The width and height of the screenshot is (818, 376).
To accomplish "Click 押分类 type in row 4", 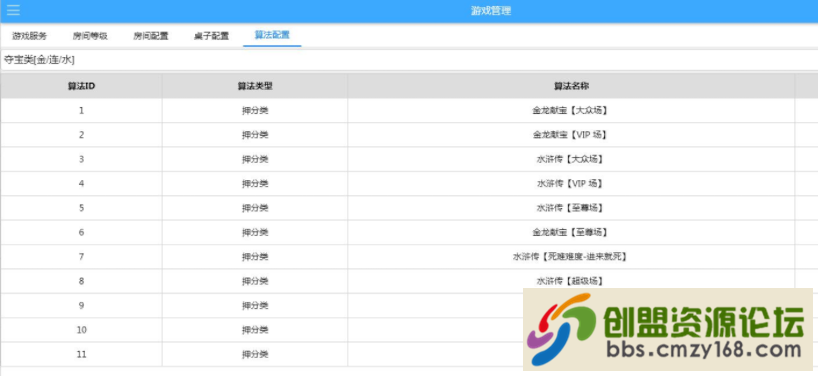I will pyautogui.click(x=255, y=184).
